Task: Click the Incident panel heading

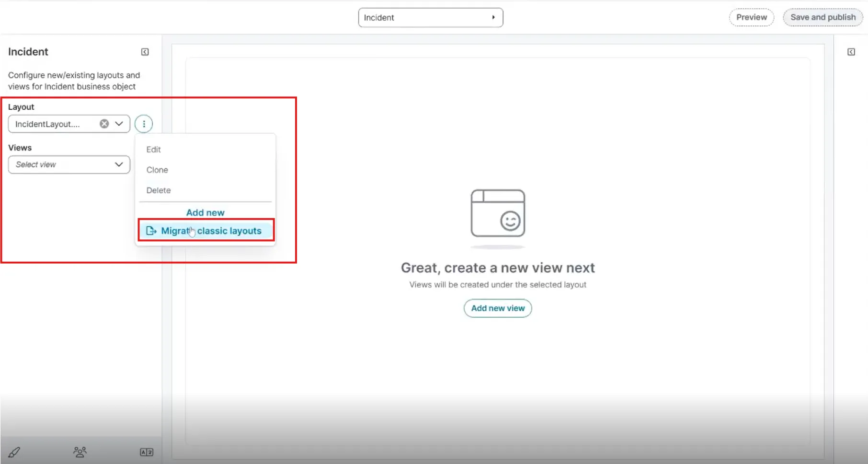Action: click(28, 52)
